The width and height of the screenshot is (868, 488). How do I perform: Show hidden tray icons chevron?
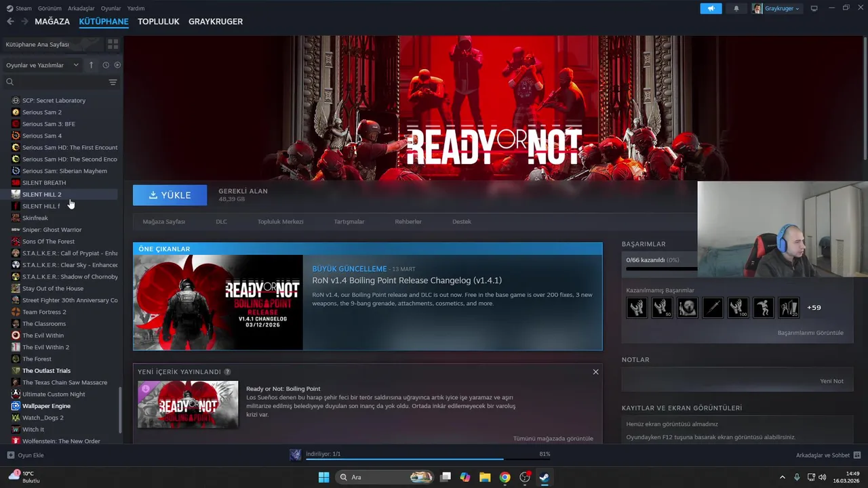tap(782, 477)
